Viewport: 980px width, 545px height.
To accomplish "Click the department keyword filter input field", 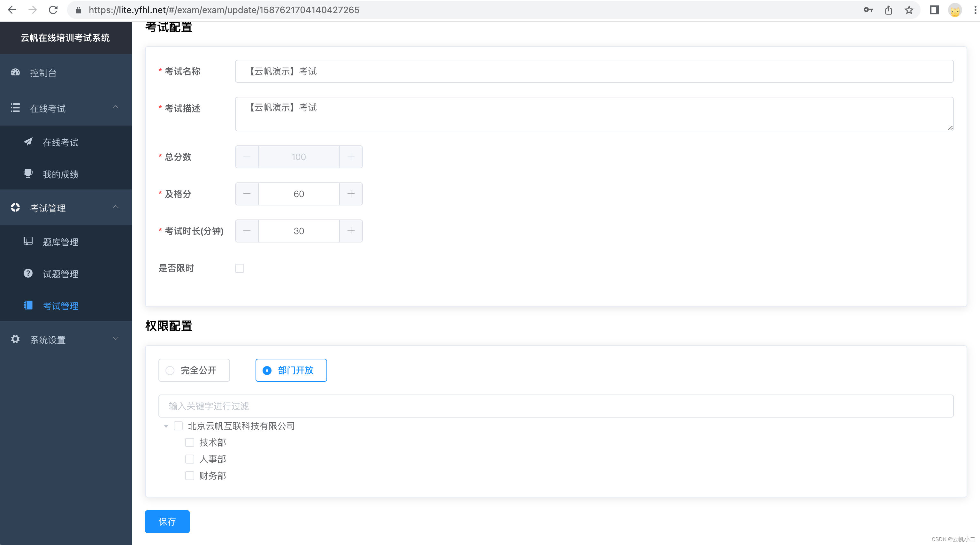I will coord(555,406).
